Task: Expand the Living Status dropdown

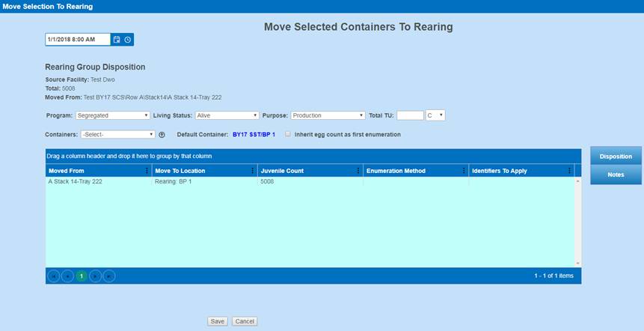Action: tap(227, 115)
